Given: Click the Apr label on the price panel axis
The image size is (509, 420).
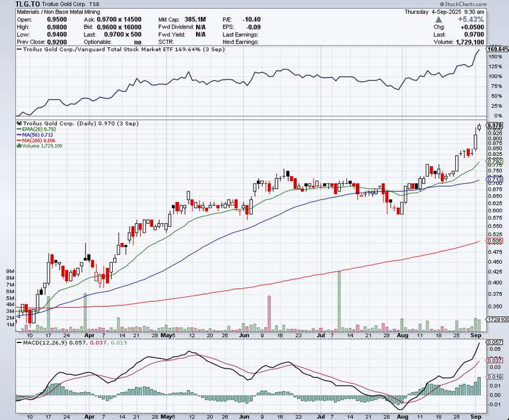Looking at the screenshot, I should [89, 336].
